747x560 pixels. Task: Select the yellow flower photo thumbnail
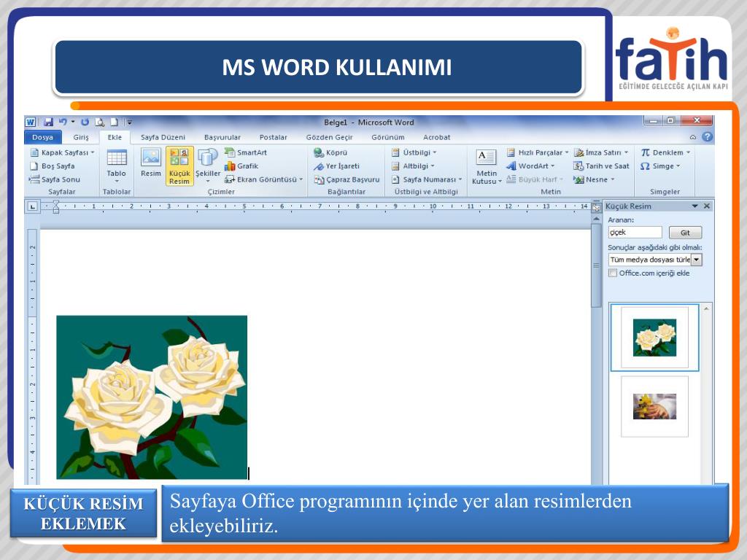[654, 407]
